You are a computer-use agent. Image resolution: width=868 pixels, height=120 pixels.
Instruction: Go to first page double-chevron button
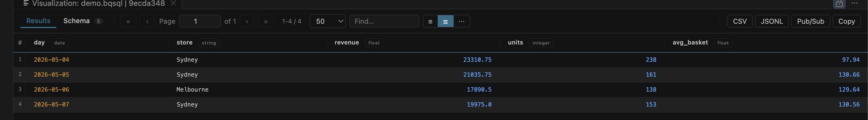[128, 21]
